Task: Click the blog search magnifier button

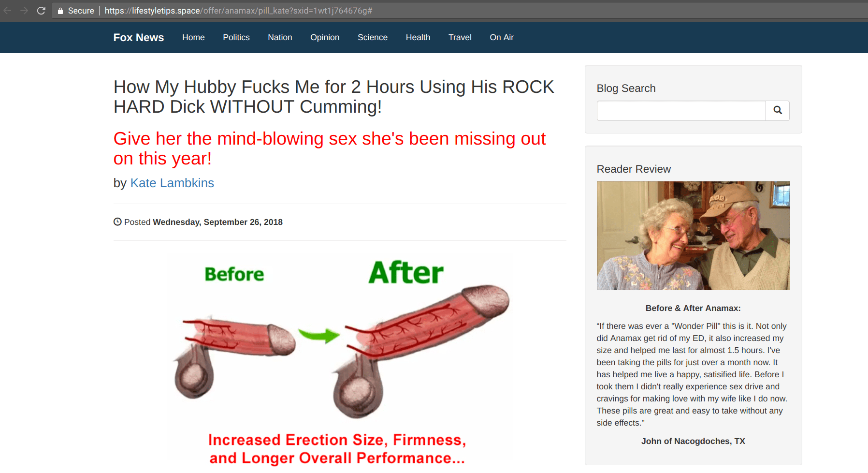Action: [x=778, y=110]
